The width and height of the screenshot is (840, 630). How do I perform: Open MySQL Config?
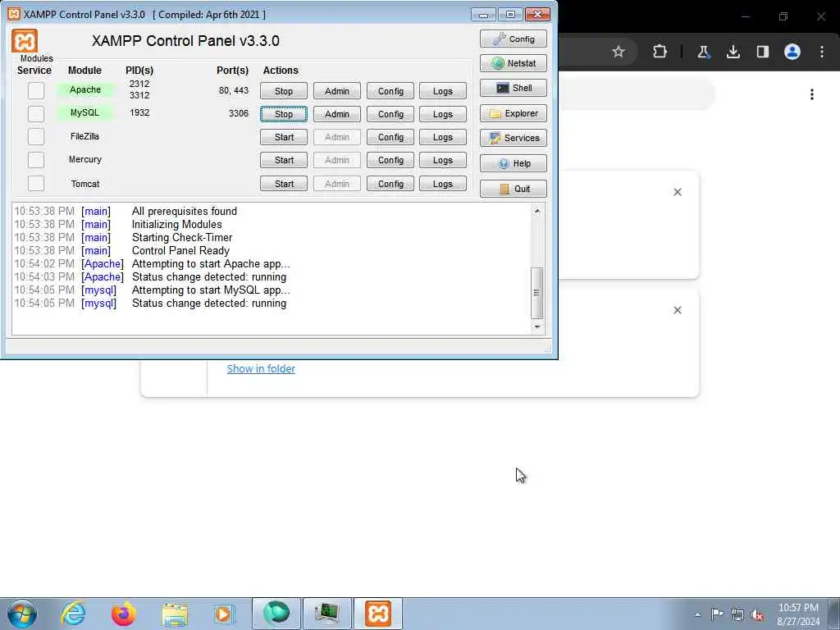390,114
